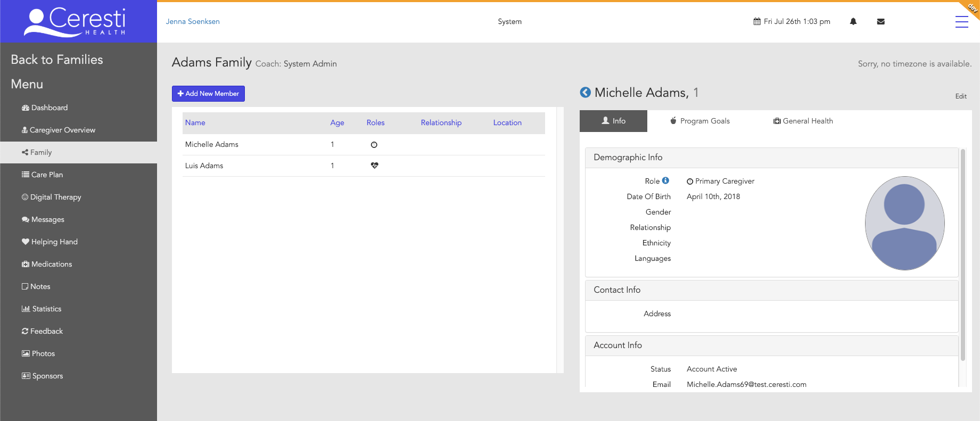Click the Account Active status text

click(x=712, y=369)
